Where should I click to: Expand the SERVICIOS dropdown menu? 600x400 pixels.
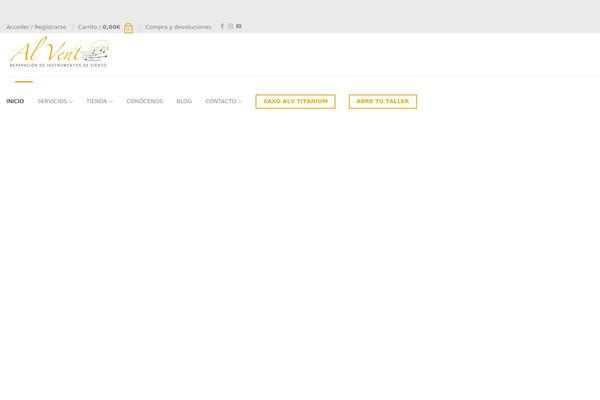[x=55, y=101]
